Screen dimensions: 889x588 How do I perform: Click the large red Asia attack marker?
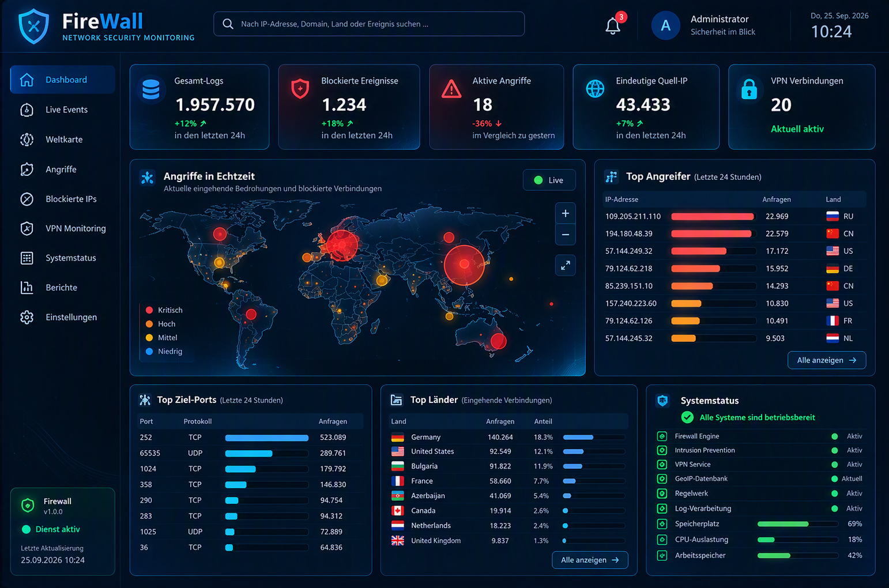[464, 265]
